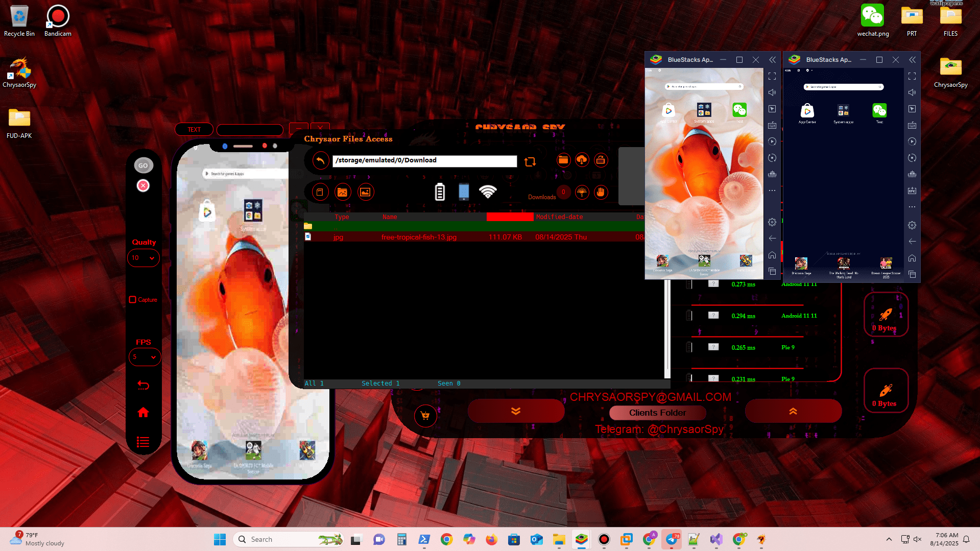
Task: Click keyboard controls icon in left BlueStacks sidebar
Action: tap(772, 125)
